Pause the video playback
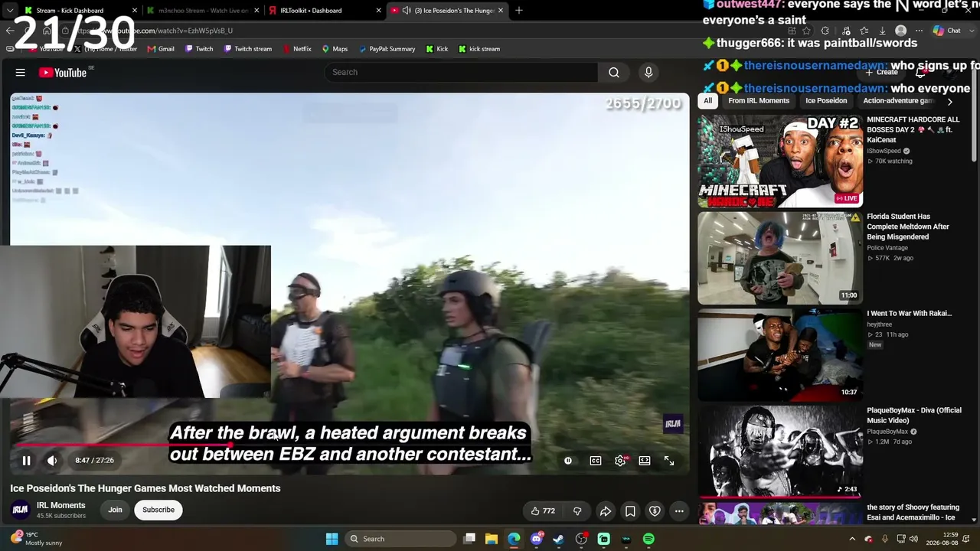 [26, 461]
